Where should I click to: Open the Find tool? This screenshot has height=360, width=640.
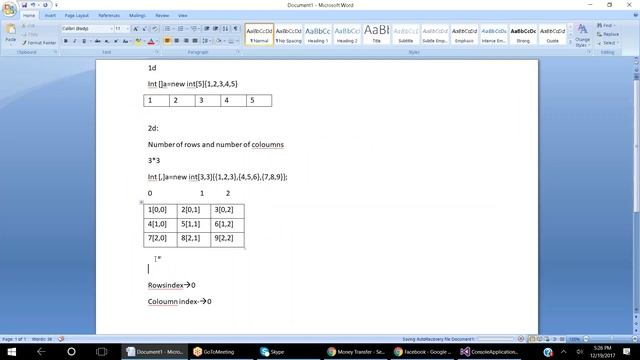click(606, 25)
